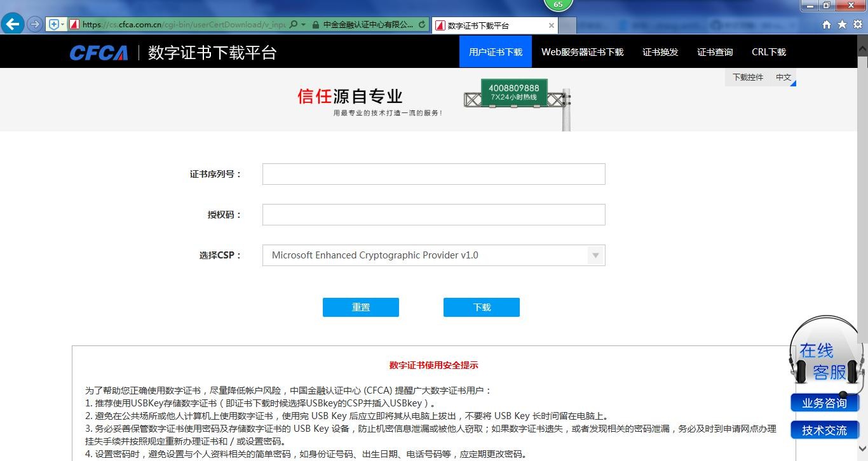Screen dimensions: 868x461
Task: Click the lock security icon
Action: click(315, 25)
